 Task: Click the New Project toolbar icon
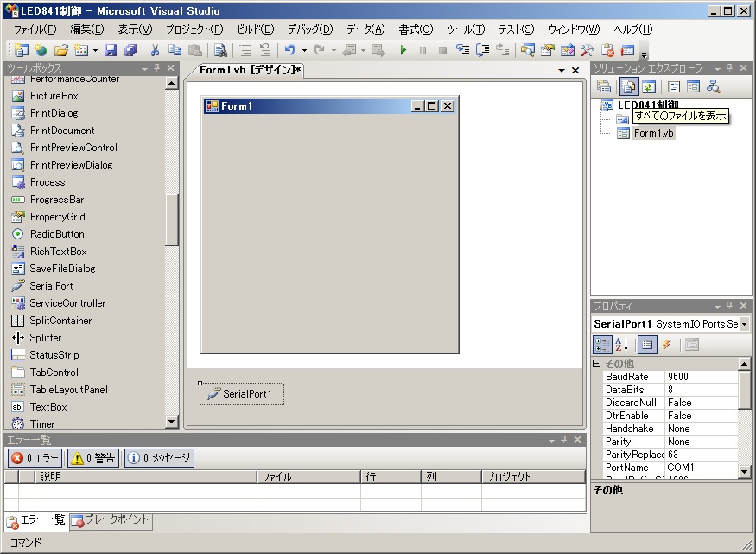pyautogui.click(x=22, y=50)
